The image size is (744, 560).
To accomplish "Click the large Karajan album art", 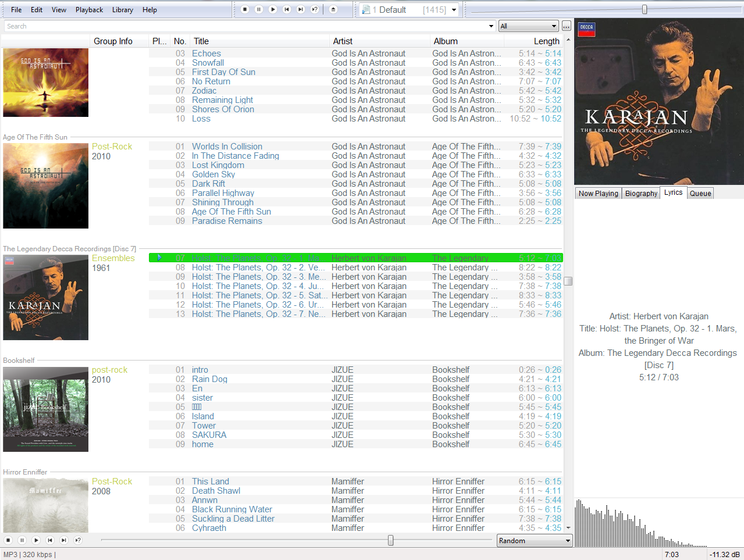I will point(659,102).
